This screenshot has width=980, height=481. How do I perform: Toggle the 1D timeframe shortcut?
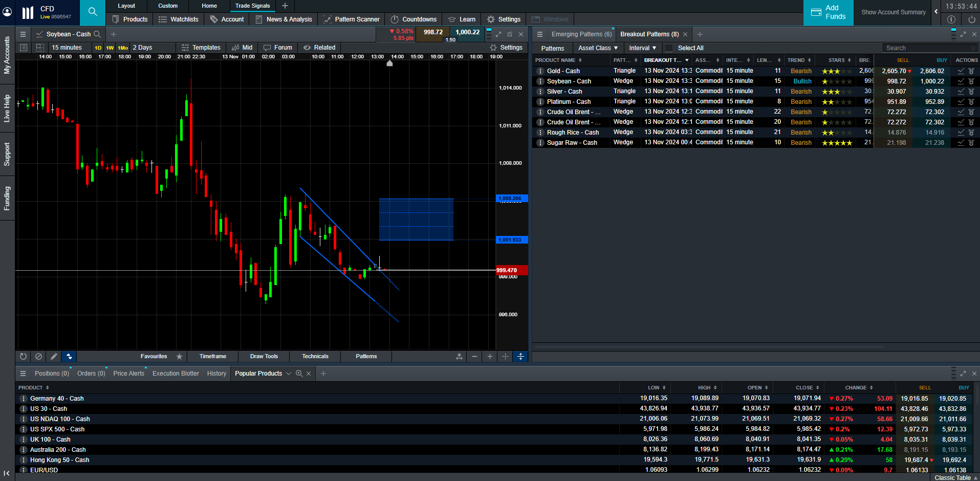pos(98,48)
